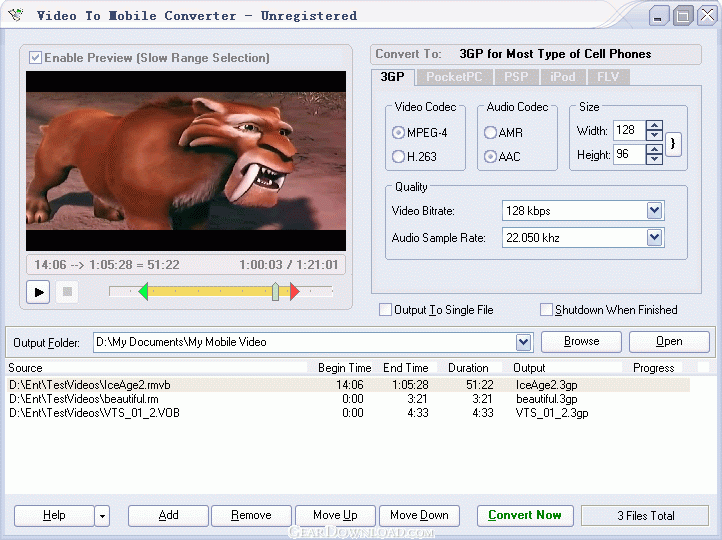Click the Add button

[x=169, y=516]
